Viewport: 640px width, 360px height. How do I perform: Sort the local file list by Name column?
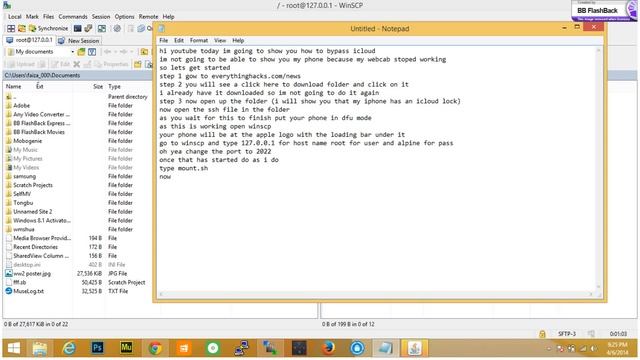pos(13,87)
